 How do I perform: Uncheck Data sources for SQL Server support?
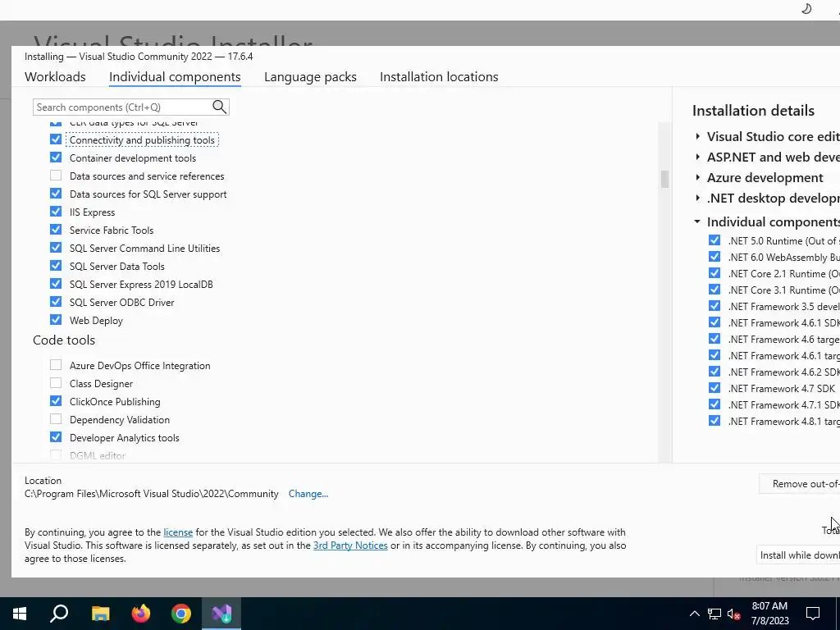(56, 194)
